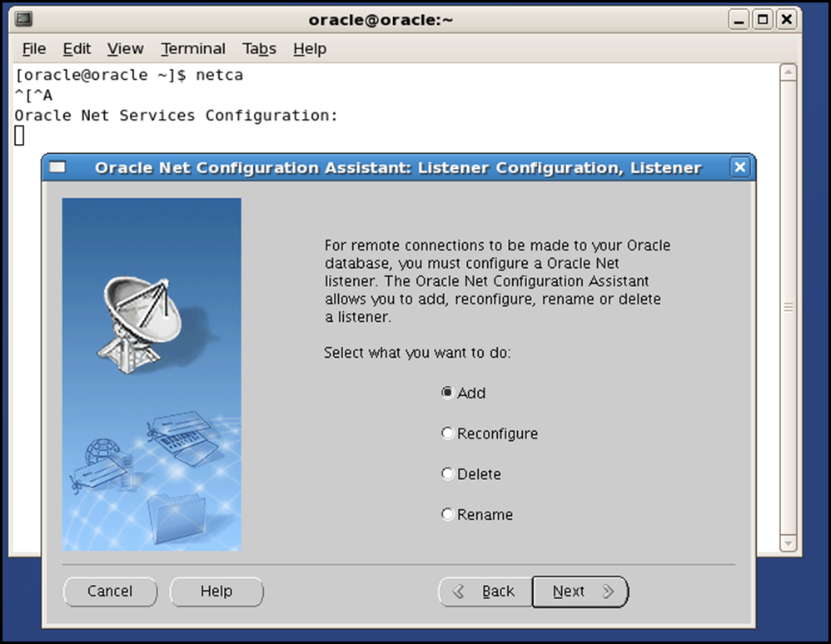Select the Add radio option

tap(463, 393)
